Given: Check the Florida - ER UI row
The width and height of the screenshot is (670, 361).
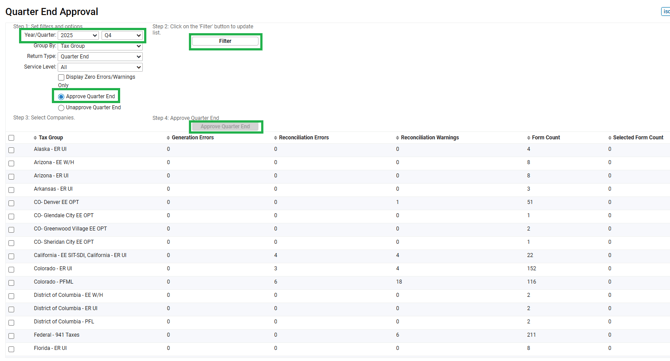Looking at the screenshot, I should click(x=11, y=349).
